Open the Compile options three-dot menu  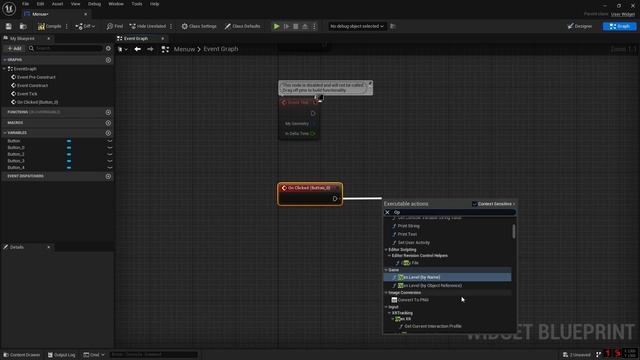point(67,26)
